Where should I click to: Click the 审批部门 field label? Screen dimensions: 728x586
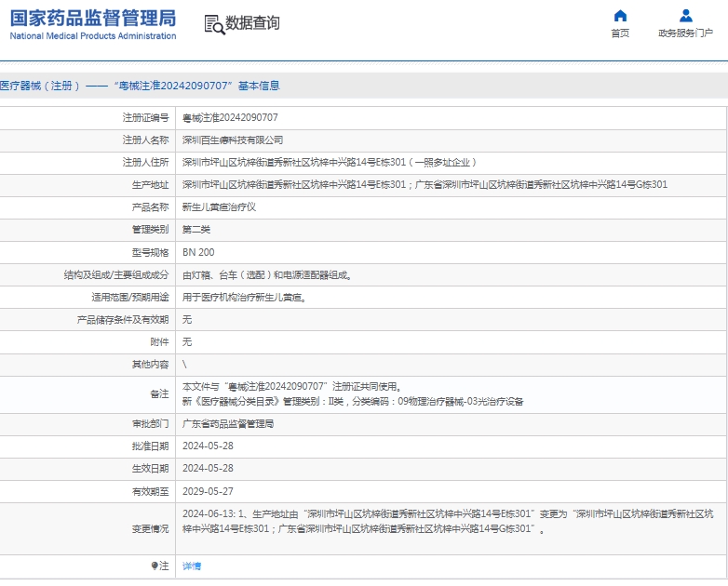pyautogui.click(x=151, y=423)
